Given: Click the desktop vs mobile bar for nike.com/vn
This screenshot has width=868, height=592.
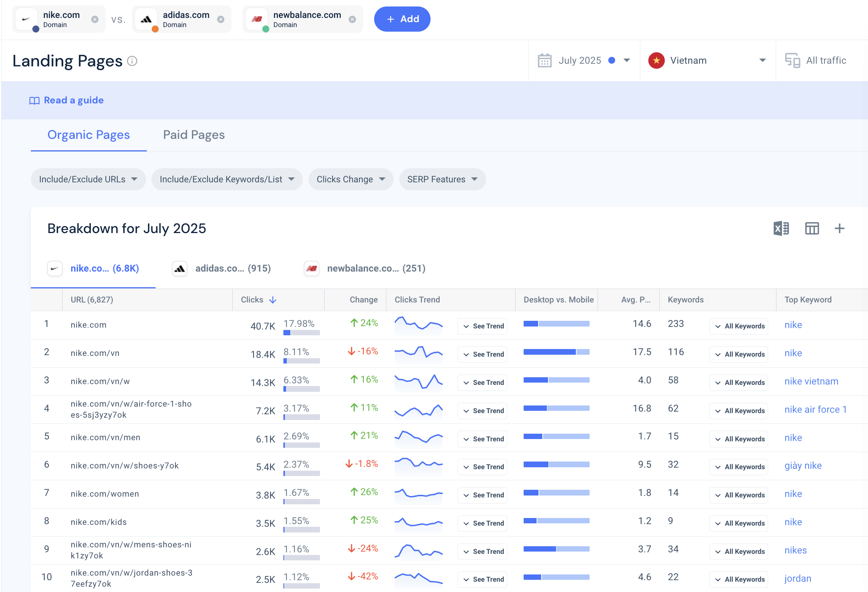Looking at the screenshot, I should pos(556,352).
